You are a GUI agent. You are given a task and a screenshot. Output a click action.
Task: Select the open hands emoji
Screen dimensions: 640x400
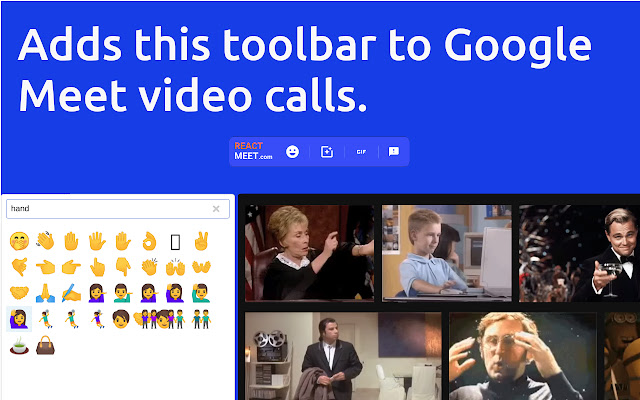201,267
